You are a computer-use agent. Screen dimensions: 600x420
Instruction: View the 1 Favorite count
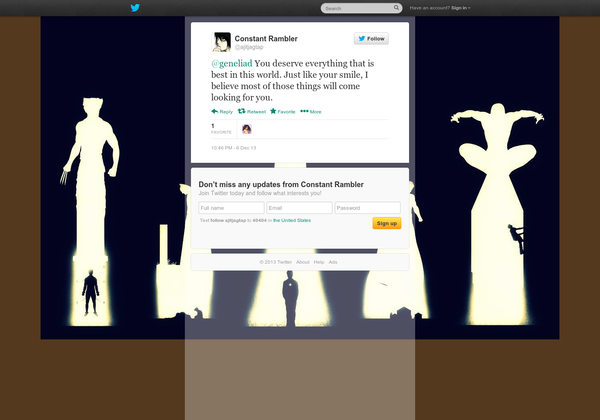(x=221, y=129)
